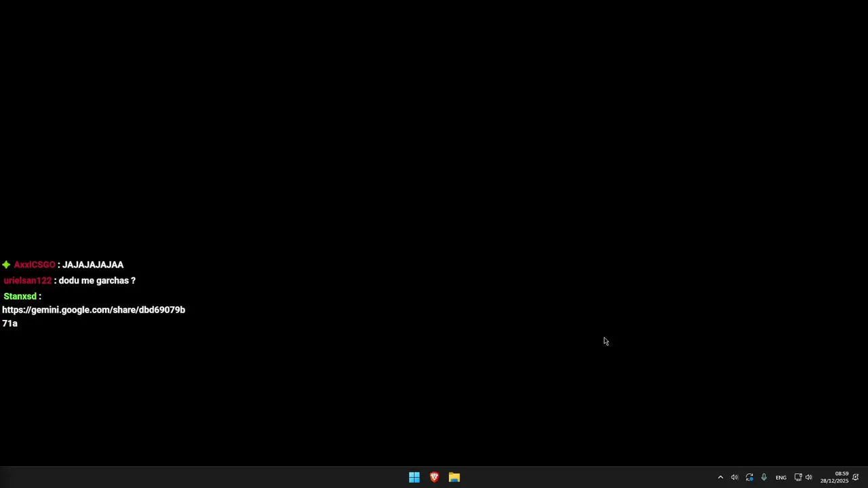Image resolution: width=868 pixels, height=488 pixels.
Task: Open File Explorer from the taskbar
Action: pos(454,477)
